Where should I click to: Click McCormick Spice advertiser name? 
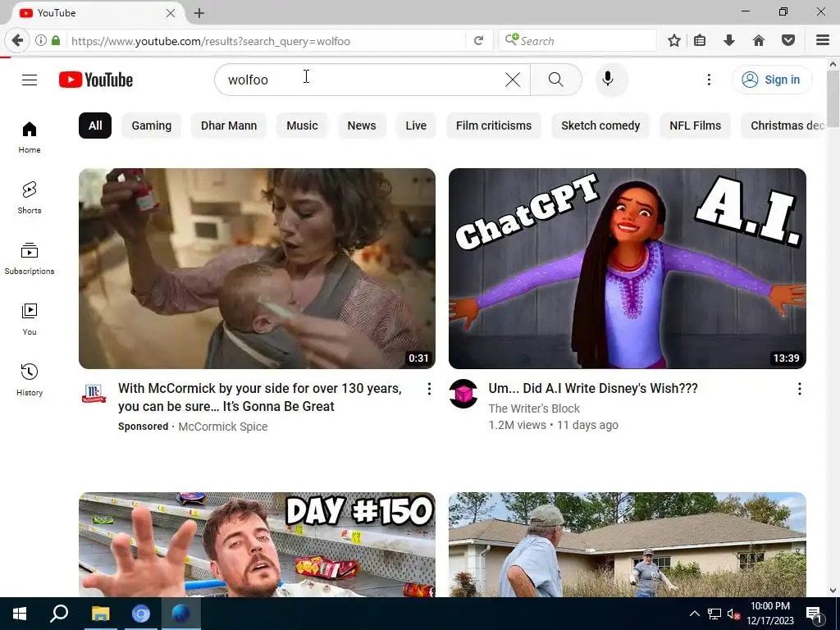223,427
